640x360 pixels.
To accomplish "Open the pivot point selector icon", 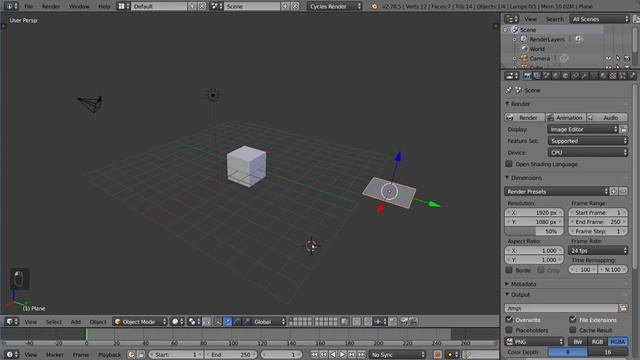I will 193,322.
